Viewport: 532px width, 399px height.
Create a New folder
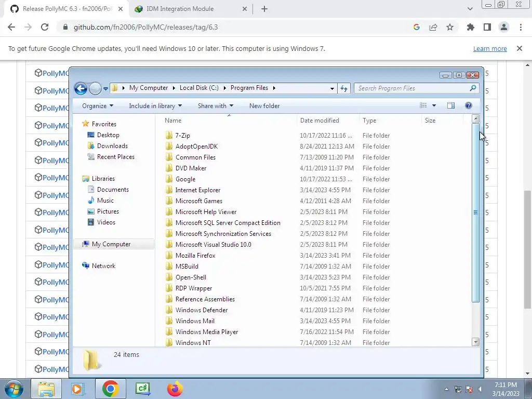point(264,106)
